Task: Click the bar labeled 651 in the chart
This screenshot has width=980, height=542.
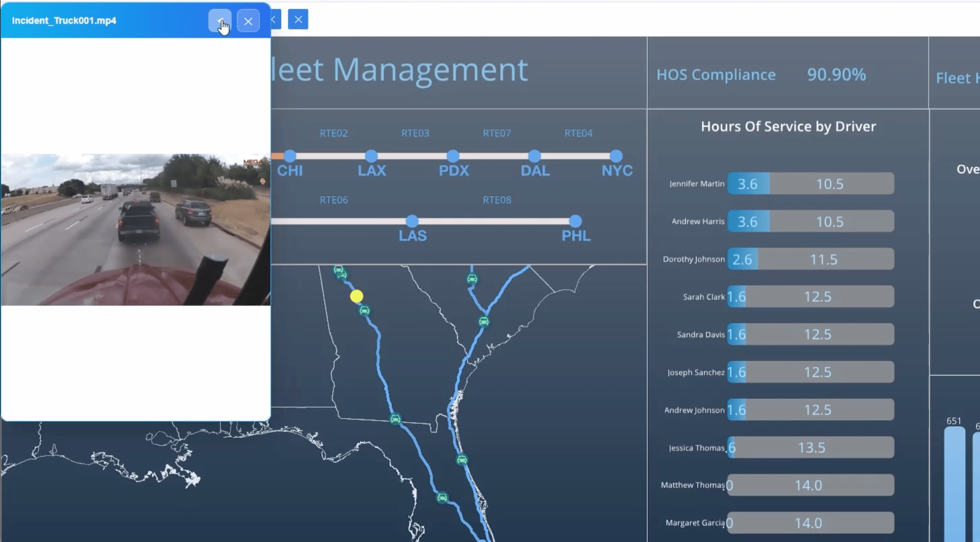Action: [x=954, y=482]
